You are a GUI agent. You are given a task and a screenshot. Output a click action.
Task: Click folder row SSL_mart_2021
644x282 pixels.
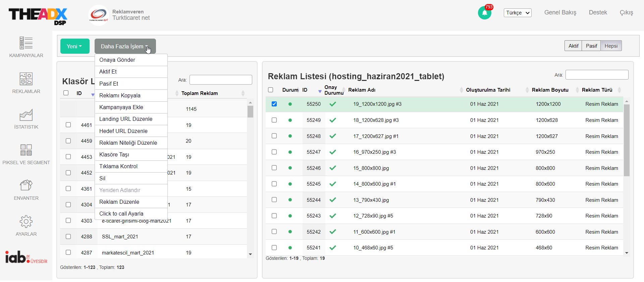click(x=154, y=237)
